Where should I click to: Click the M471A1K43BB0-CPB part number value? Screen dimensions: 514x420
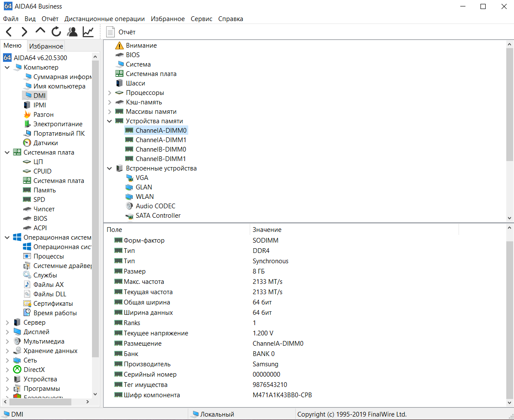[x=282, y=396]
